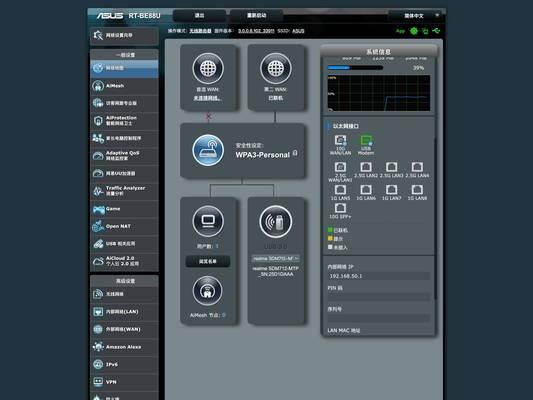This screenshot has width=533, height=400.
Task: Click the 1G LAN8 port icon
Action: point(417,190)
